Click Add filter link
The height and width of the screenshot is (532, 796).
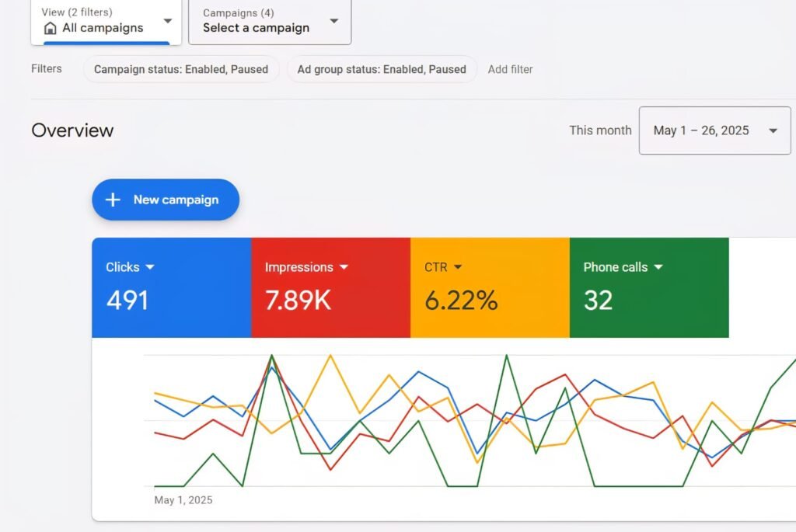(x=510, y=69)
